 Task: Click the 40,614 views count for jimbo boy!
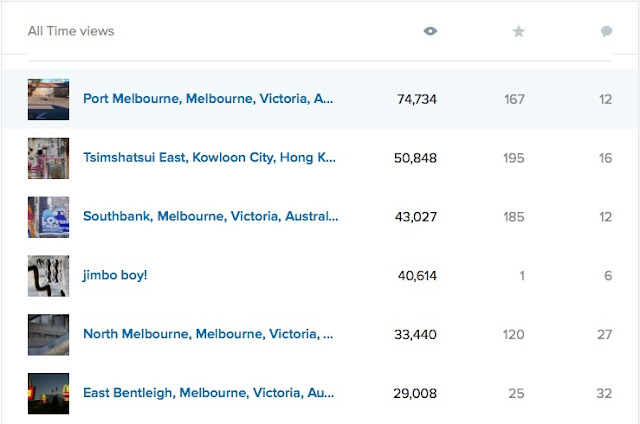pos(413,275)
